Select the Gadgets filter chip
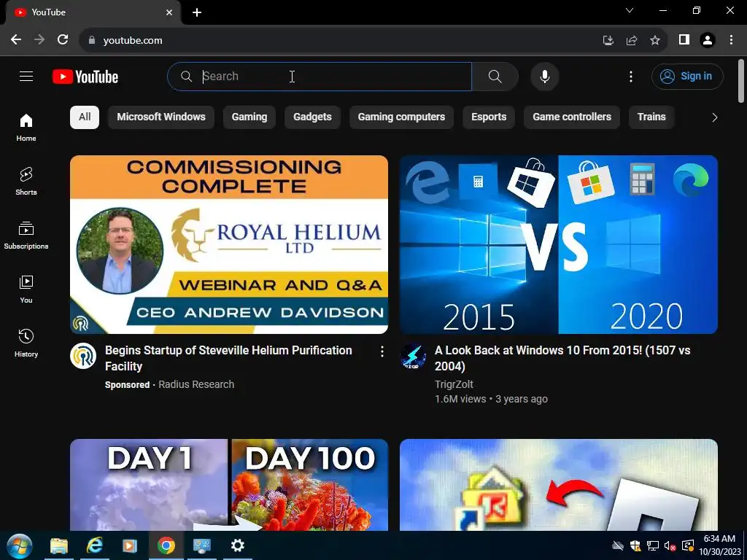The height and width of the screenshot is (560, 747). (312, 117)
